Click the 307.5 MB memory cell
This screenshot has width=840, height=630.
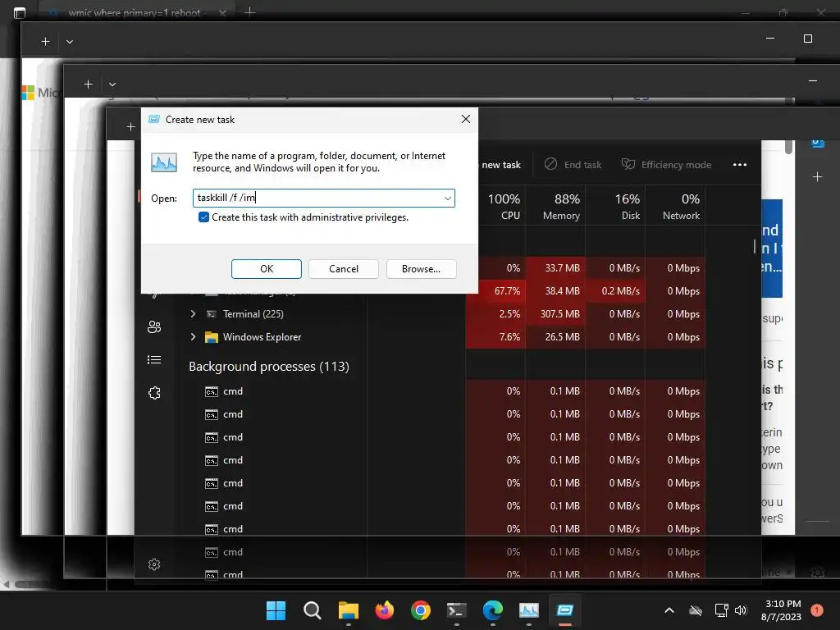coord(555,314)
